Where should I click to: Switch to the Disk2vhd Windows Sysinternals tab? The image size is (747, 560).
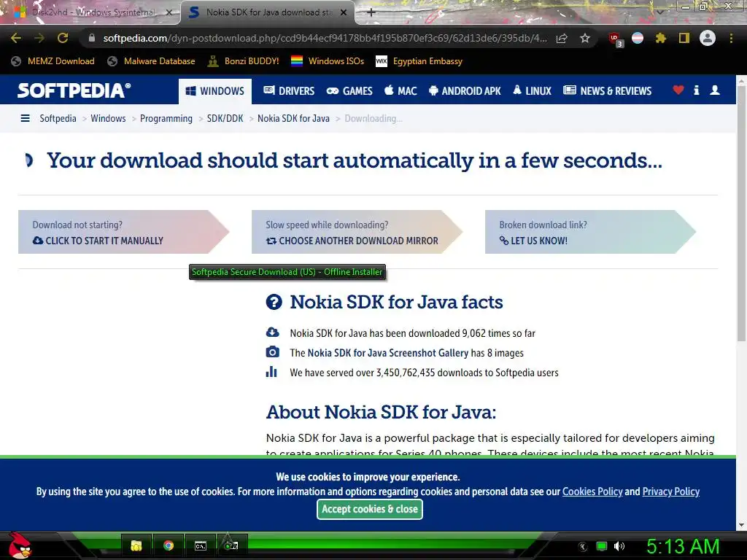point(91,12)
